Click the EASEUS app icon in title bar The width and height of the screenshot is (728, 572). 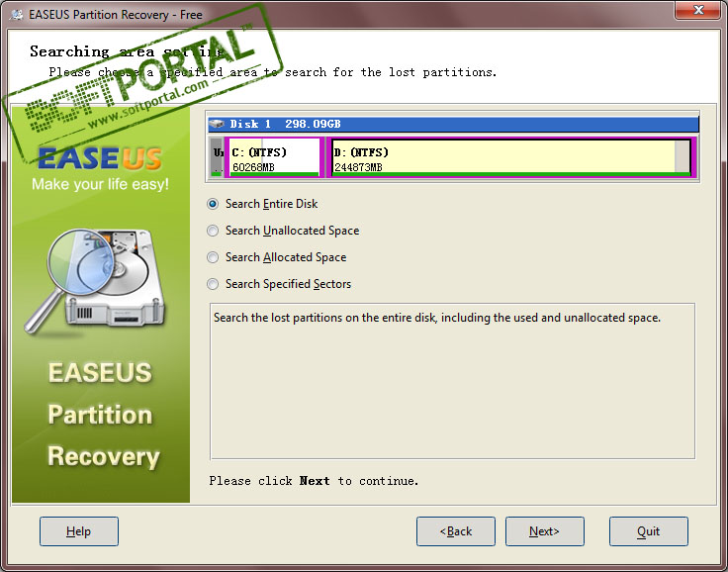pos(17,15)
